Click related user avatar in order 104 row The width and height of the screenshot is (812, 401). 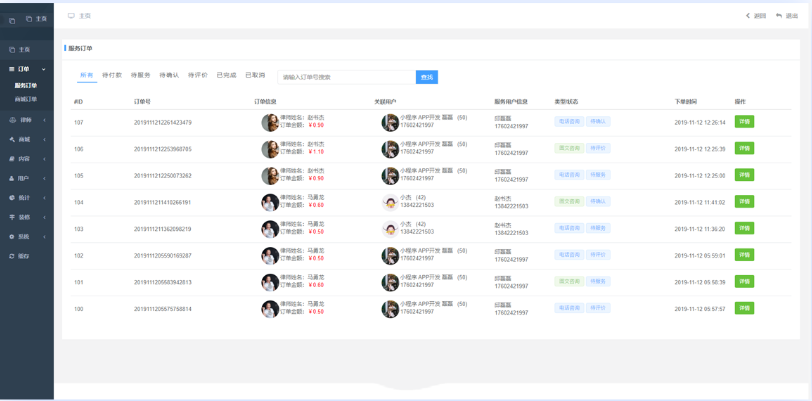pos(390,202)
